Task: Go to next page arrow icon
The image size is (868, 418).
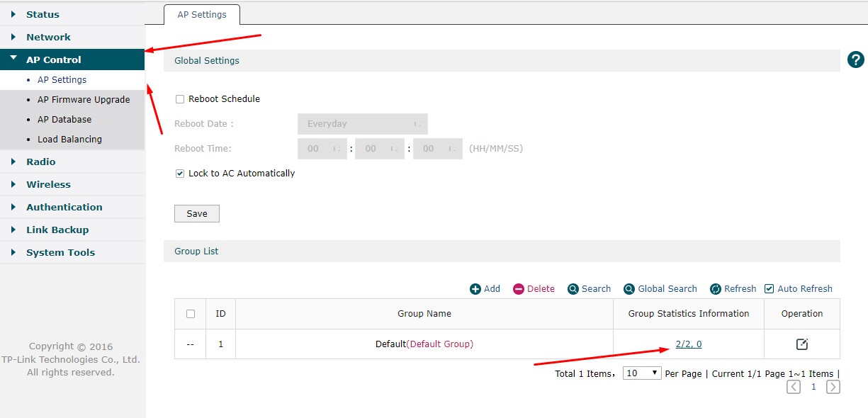Action: point(833,387)
